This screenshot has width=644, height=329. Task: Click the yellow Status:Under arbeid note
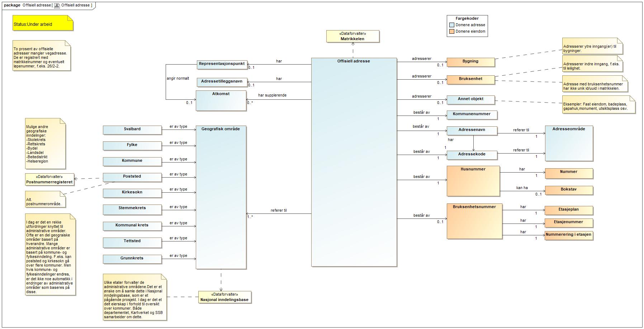[43, 23]
